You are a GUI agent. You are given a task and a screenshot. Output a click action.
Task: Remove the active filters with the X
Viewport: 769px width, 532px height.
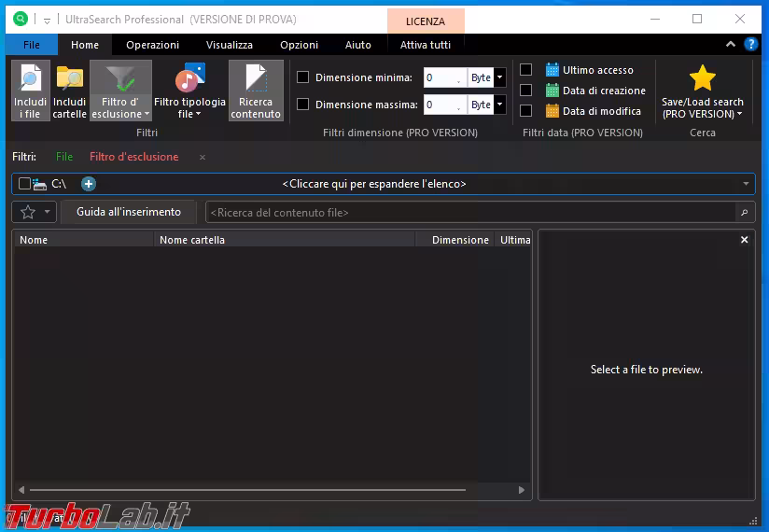[x=203, y=158]
